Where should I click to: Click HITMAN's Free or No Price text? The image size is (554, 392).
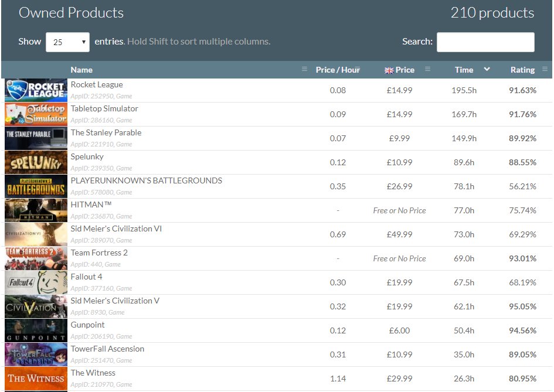(x=399, y=210)
